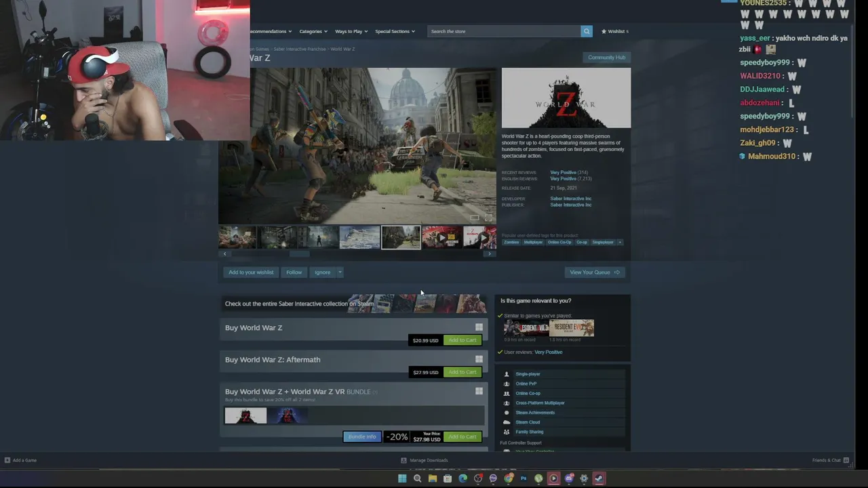Click the fullscreen icon on the screenshot
The image size is (868, 488).
[x=488, y=218]
